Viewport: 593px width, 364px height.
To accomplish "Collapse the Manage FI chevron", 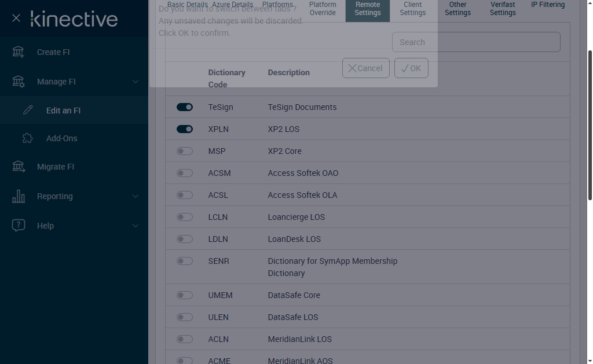I will [136, 82].
